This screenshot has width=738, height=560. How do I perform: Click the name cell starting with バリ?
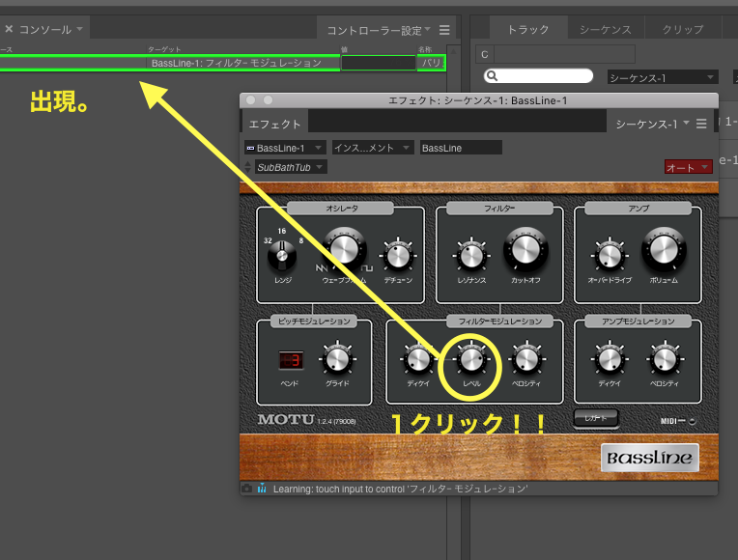pyautogui.click(x=431, y=63)
